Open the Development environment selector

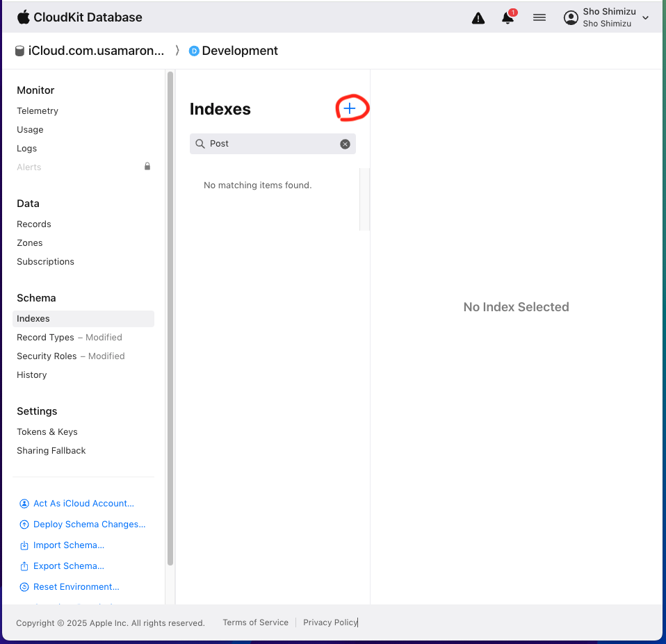(x=234, y=51)
